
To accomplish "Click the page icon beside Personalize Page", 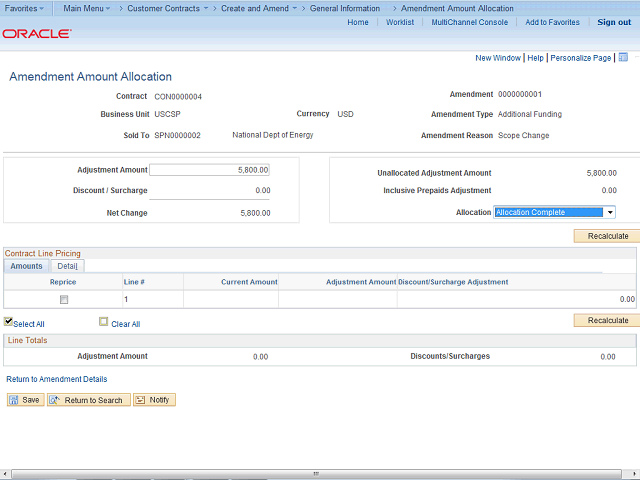I will (623, 58).
